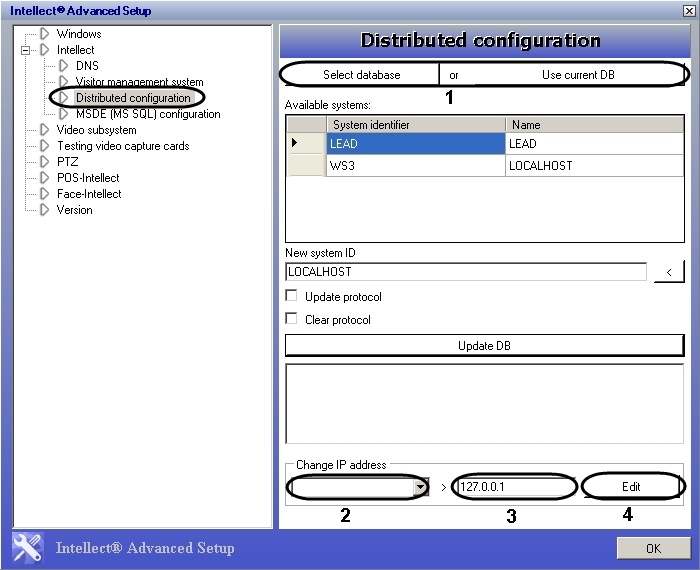The width and height of the screenshot is (700, 570).
Task: Select the LEAD system identifier cell
Action: coord(416,144)
